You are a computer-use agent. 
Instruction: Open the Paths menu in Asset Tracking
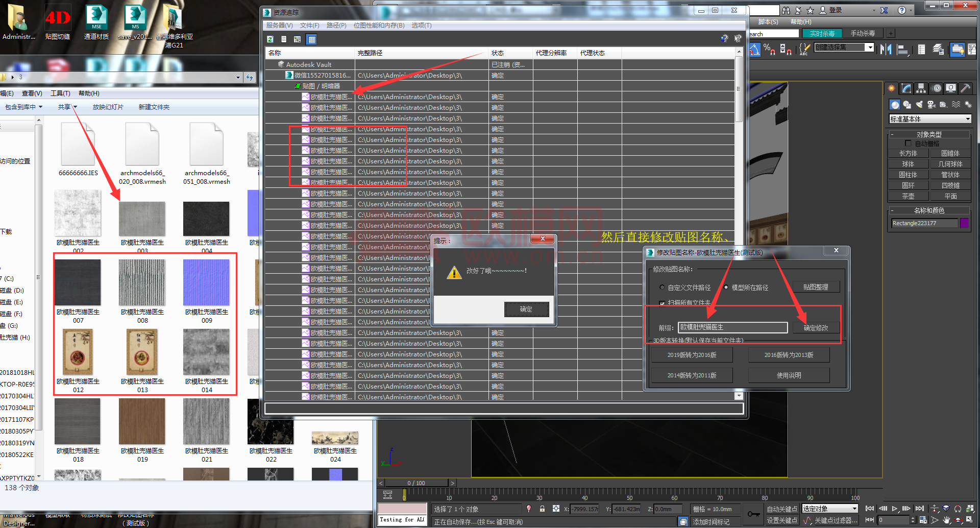pos(336,26)
